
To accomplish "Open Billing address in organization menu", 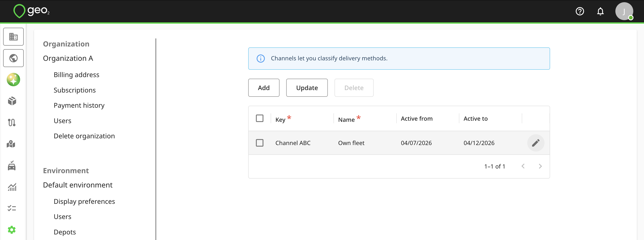I will pyautogui.click(x=76, y=75).
